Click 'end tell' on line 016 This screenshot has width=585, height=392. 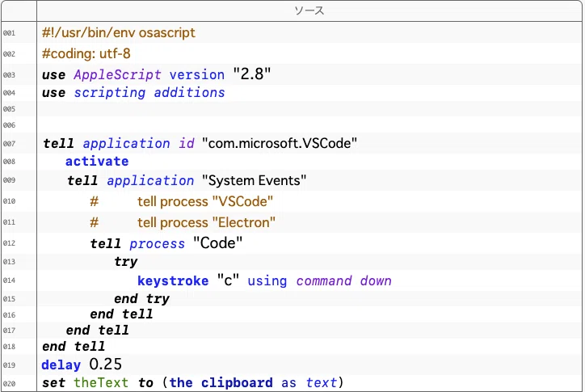pos(122,314)
